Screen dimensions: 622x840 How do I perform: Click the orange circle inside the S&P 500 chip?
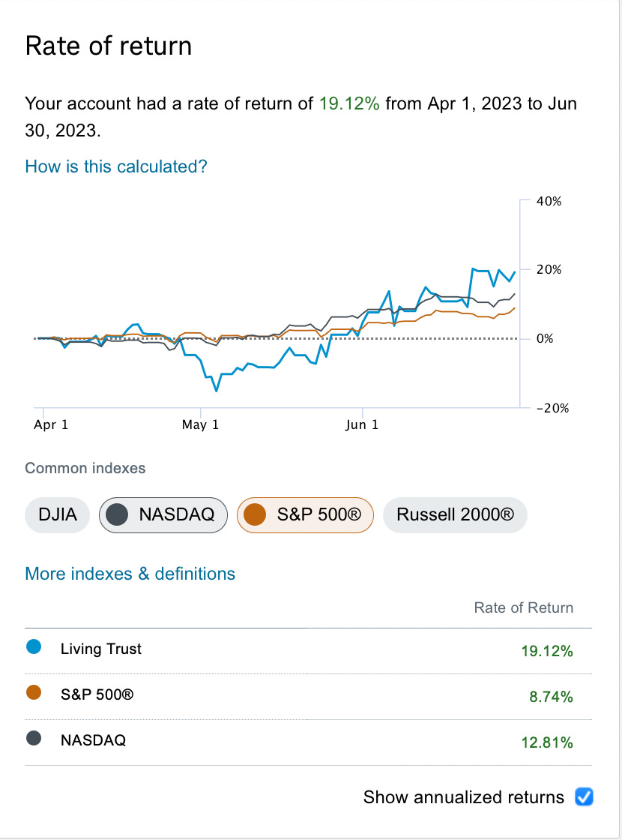[257, 514]
